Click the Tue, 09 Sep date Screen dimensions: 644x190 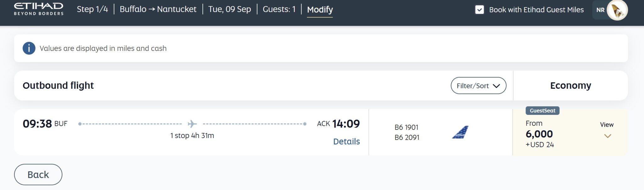tap(230, 9)
